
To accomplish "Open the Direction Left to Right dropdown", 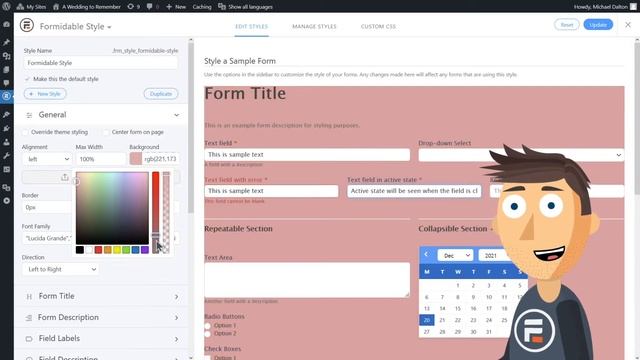I will click(x=60, y=269).
